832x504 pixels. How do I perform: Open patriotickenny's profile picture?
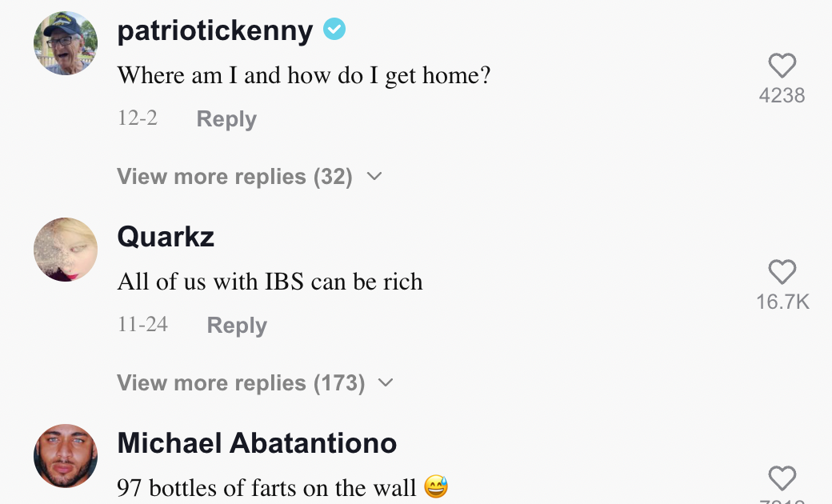pyautogui.click(x=66, y=43)
